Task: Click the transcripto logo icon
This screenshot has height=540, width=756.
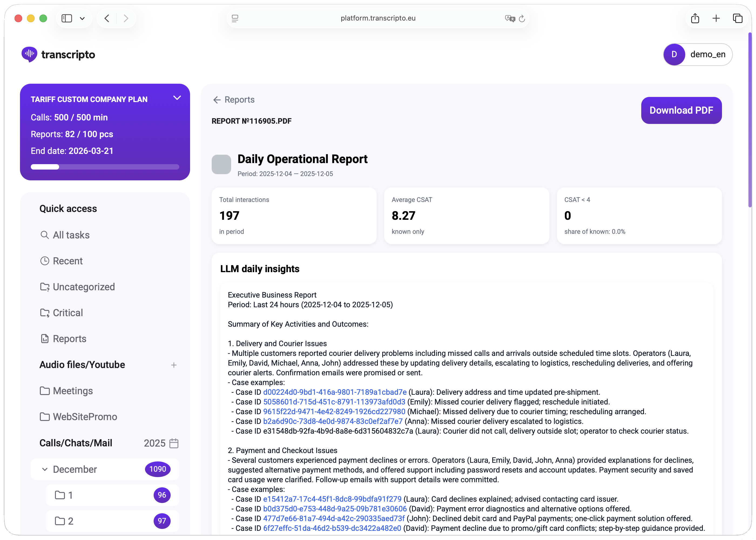Action: click(29, 54)
